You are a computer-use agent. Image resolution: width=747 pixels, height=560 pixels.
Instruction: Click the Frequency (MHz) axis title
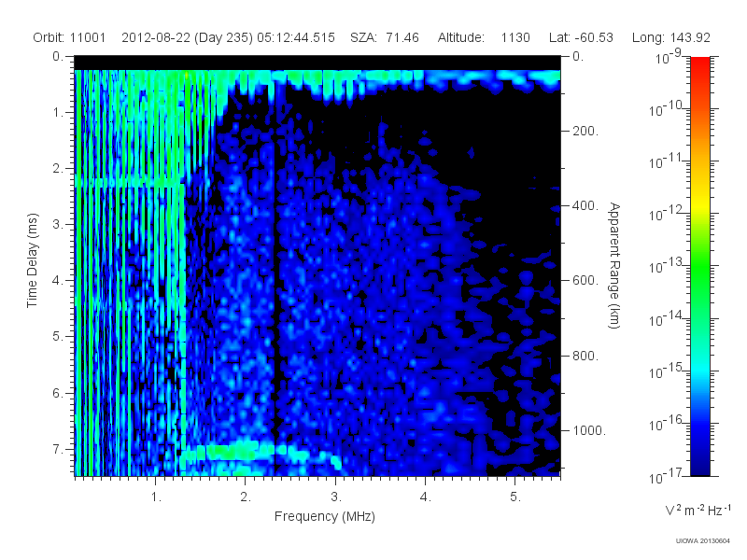pyautogui.click(x=325, y=517)
